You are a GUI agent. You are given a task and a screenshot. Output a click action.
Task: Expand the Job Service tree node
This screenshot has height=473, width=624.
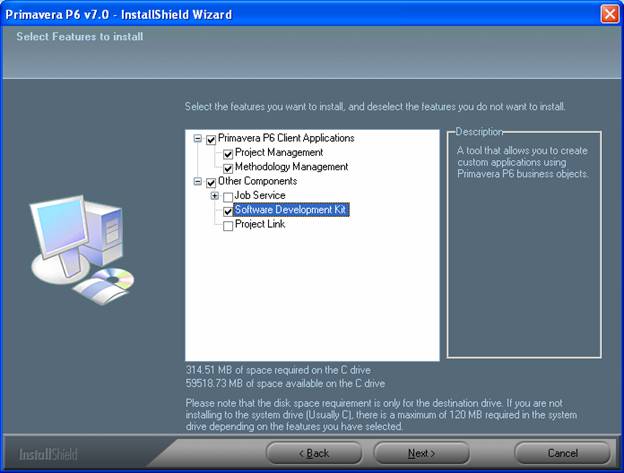pos(214,196)
